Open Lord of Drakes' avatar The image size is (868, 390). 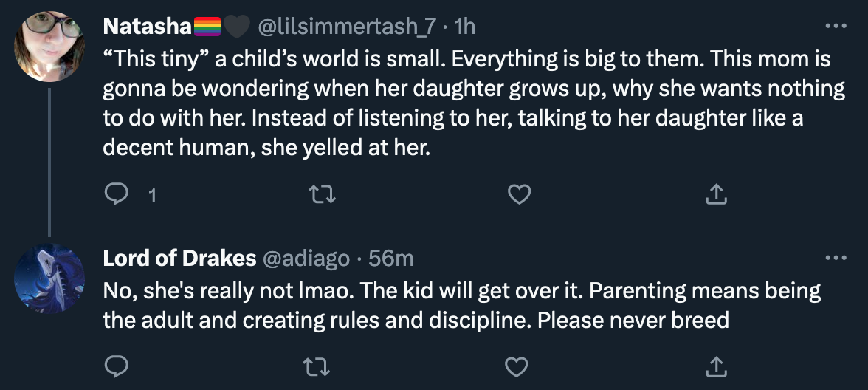click(49, 278)
